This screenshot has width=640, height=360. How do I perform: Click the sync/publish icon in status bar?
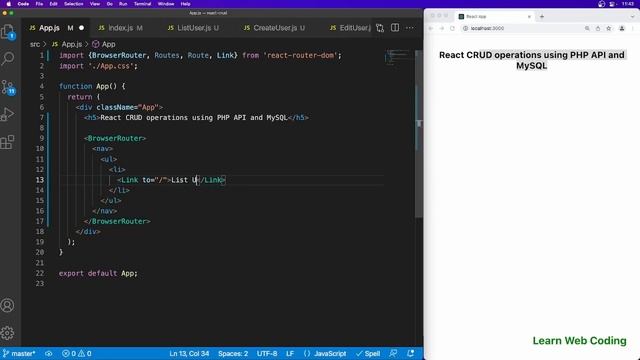click(49, 353)
